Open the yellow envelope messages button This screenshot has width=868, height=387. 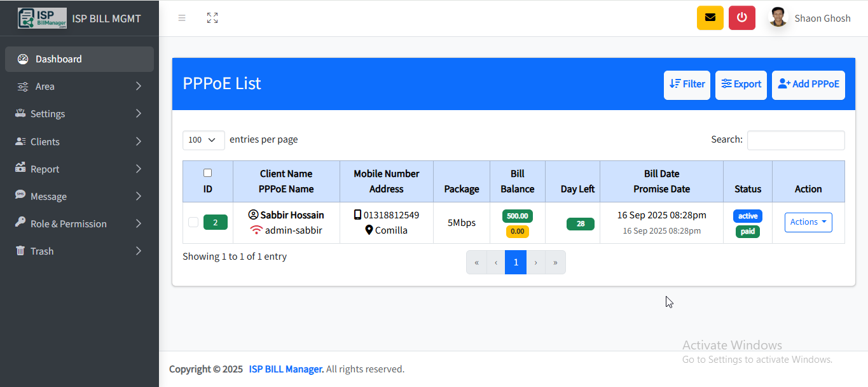[x=710, y=18]
